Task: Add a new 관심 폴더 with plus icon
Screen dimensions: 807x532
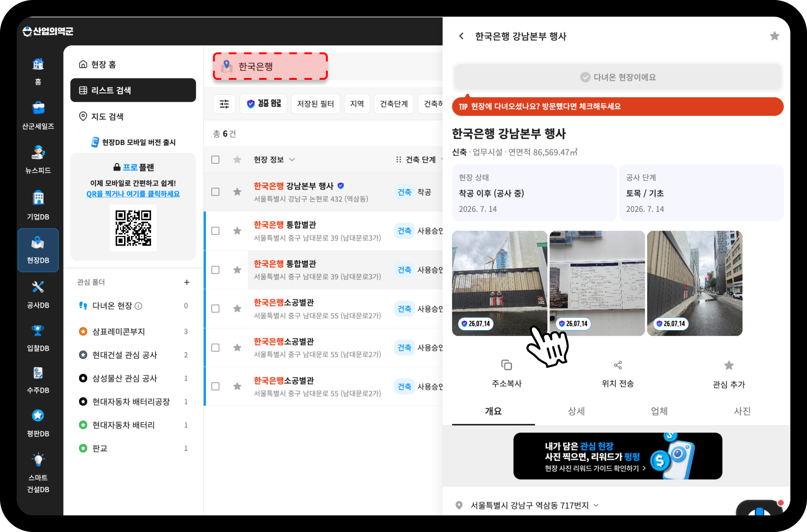Action: pyautogui.click(x=187, y=282)
